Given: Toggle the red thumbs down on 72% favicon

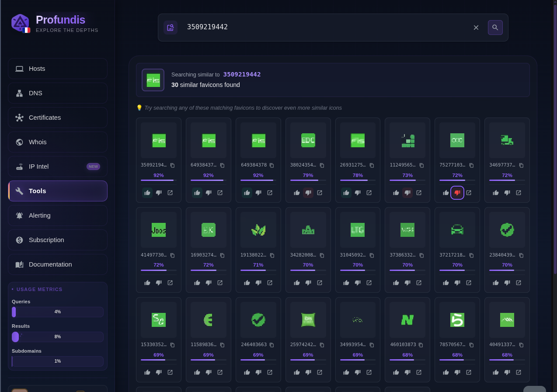Looking at the screenshot, I should [457, 193].
